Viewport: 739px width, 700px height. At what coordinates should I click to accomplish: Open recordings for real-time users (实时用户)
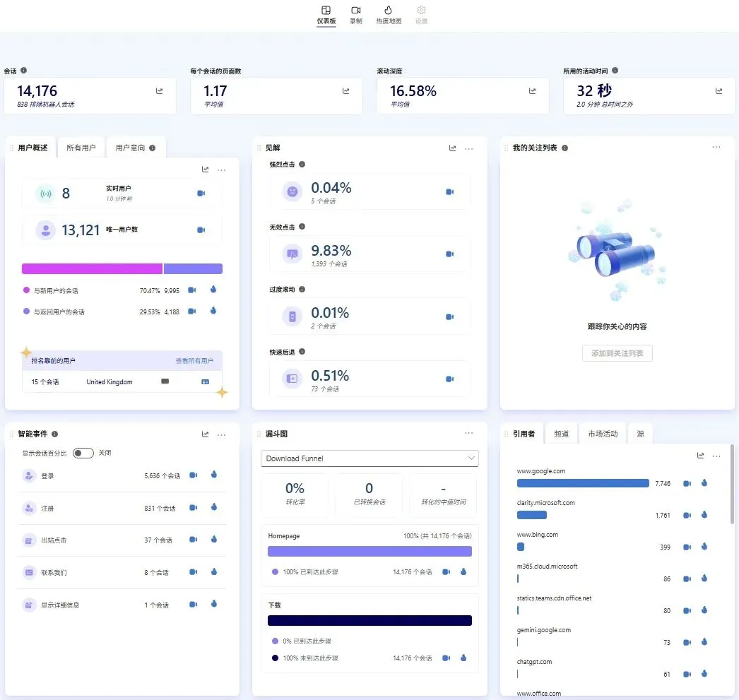[201, 193]
